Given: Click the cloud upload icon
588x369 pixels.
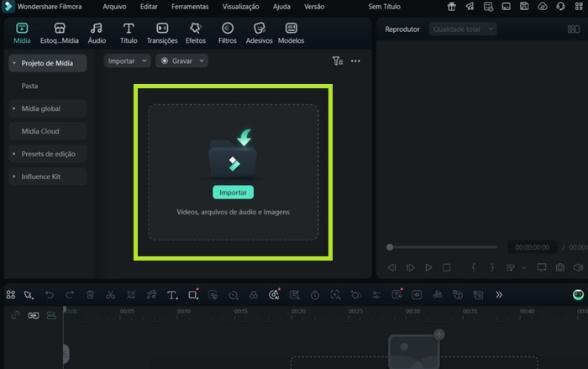Looking at the screenshot, I should pyautogui.click(x=543, y=7).
